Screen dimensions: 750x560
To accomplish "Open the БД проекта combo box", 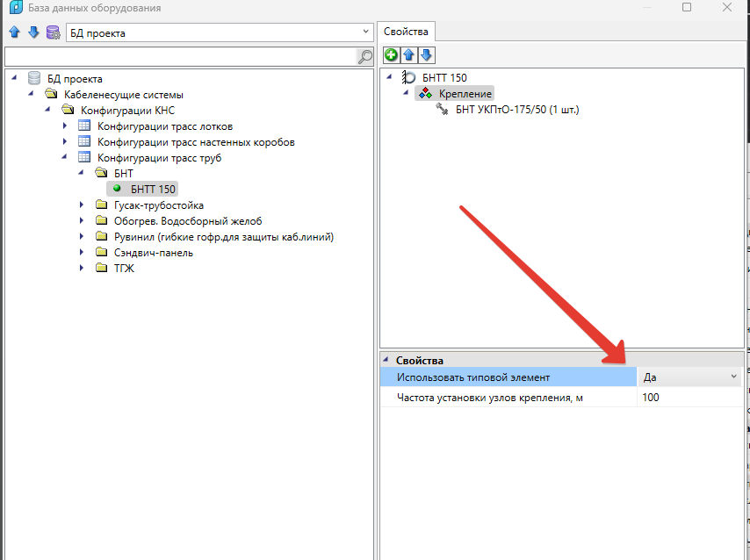I will point(220,32).
